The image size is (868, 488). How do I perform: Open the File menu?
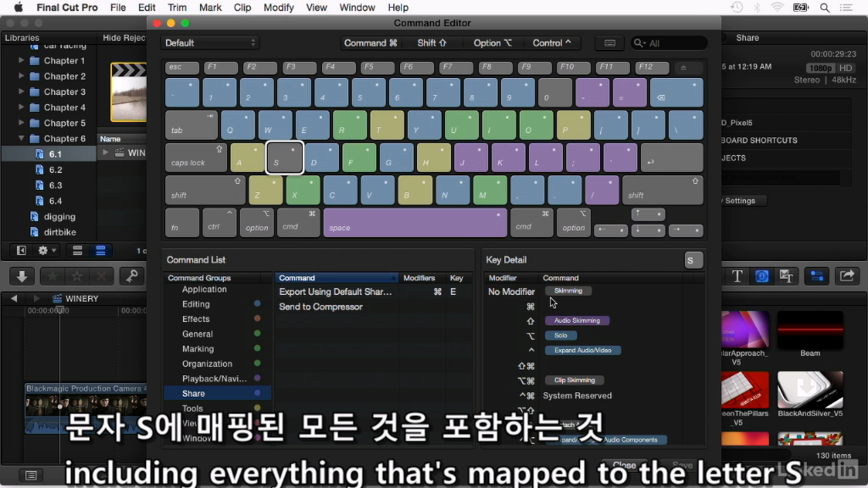point(118,7)
